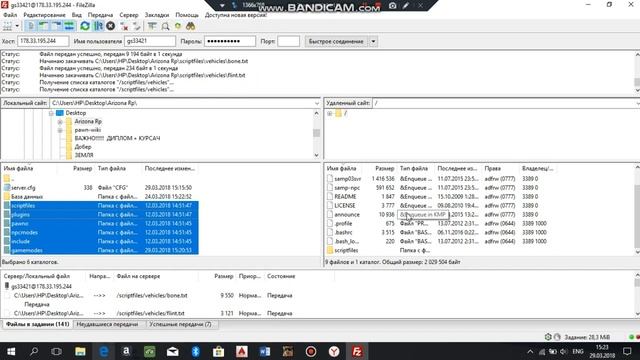Click the Хост input field
Image resolution: width=640 pixels, height=360 pixels.
pos(43,41)
